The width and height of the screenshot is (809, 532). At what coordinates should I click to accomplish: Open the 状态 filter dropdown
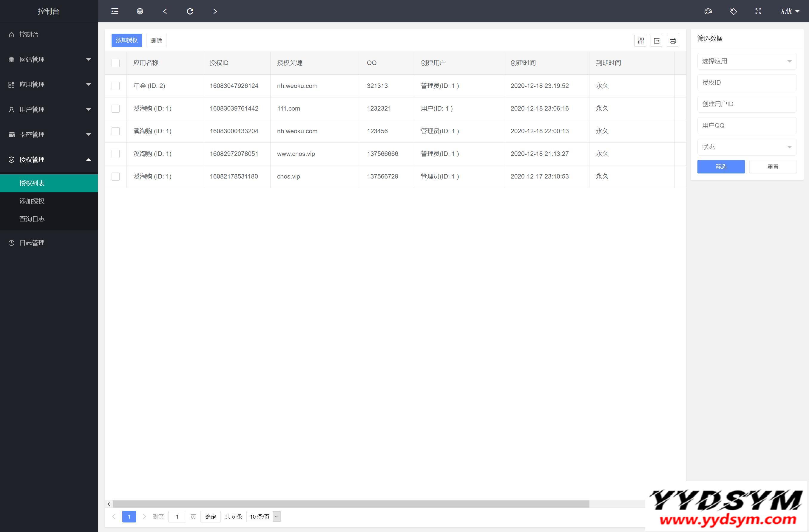[746, 147]
